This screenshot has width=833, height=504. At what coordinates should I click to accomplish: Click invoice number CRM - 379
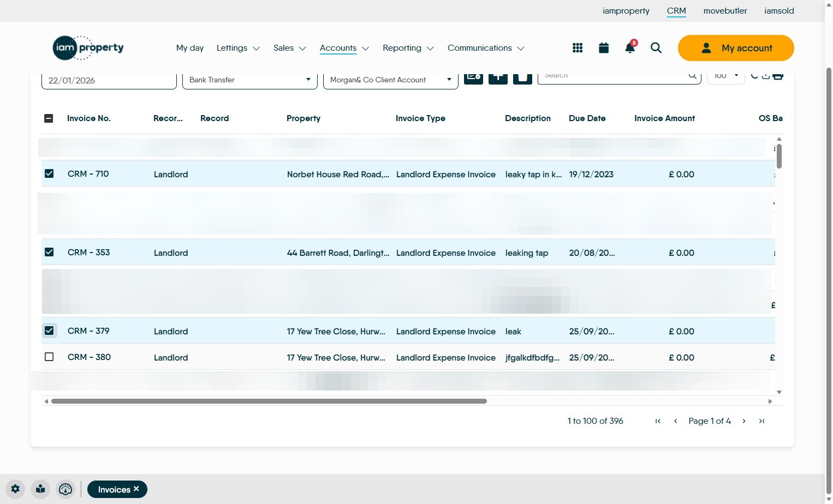pyautogui.click(x=88, y=331)
